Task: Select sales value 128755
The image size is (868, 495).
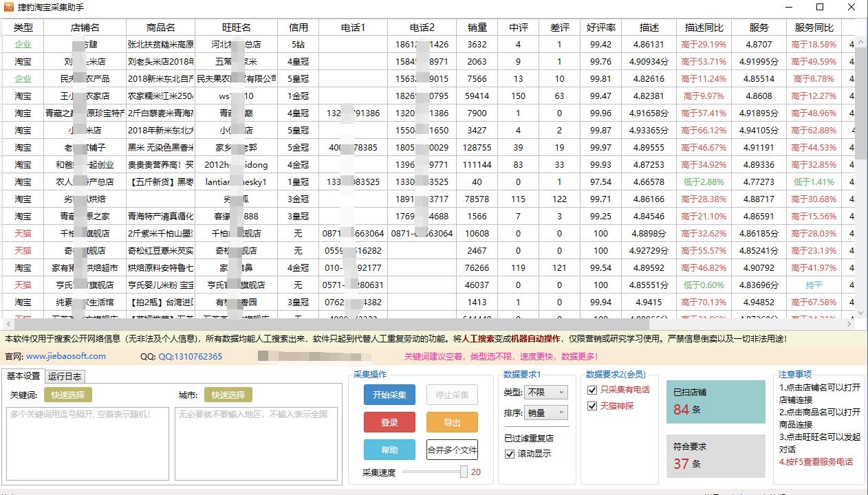Action: (x=477, y=147)
